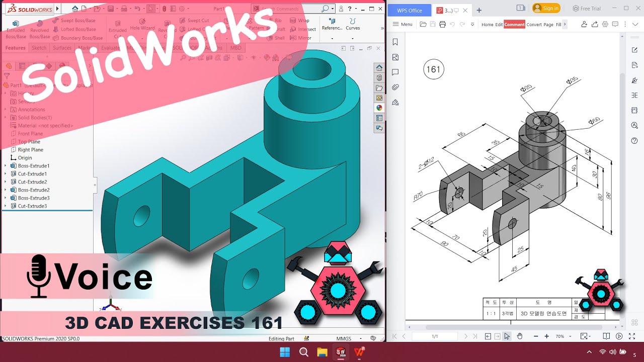Click the Free Trial button in WPS
This screenshot has height=362, width=644.
587,9
